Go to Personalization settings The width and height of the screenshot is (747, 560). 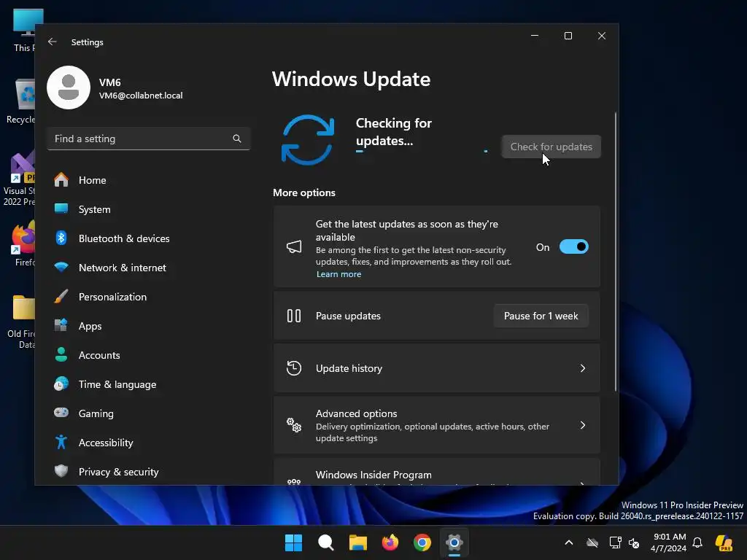pos(149,297)
